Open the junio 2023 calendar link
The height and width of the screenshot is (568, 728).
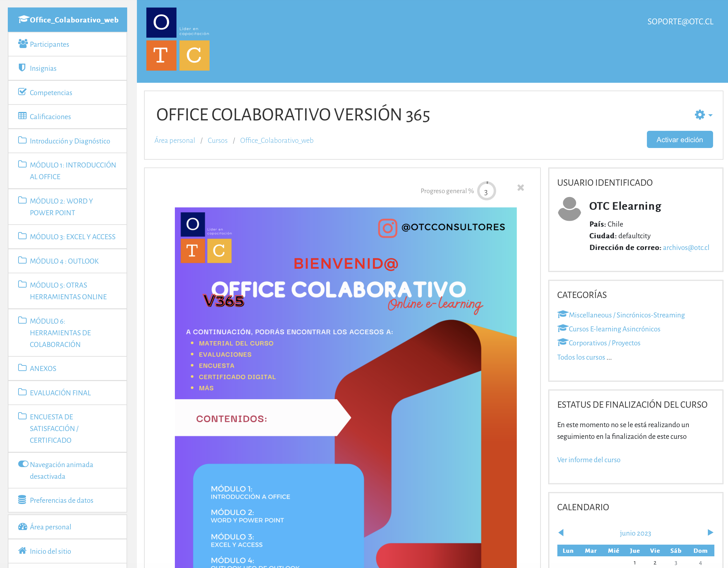(635, 533)
